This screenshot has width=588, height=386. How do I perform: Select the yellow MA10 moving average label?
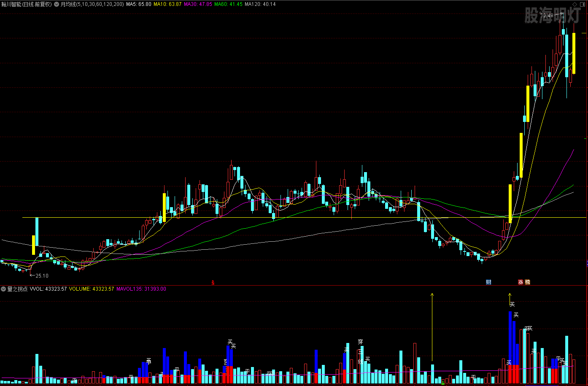[167, 4]
